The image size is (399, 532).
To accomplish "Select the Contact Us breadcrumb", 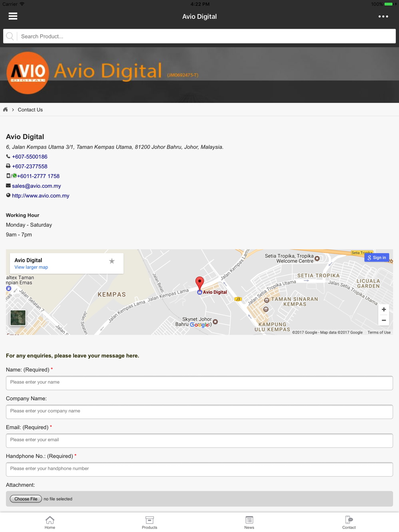I will coord(30,110).
